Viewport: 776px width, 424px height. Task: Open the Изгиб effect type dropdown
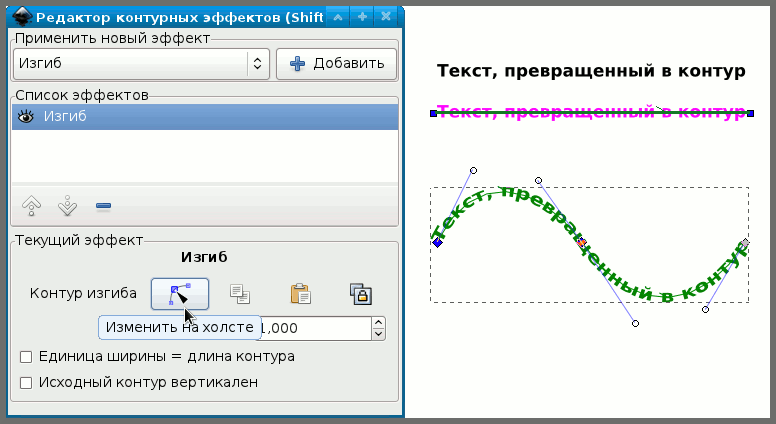141,63
